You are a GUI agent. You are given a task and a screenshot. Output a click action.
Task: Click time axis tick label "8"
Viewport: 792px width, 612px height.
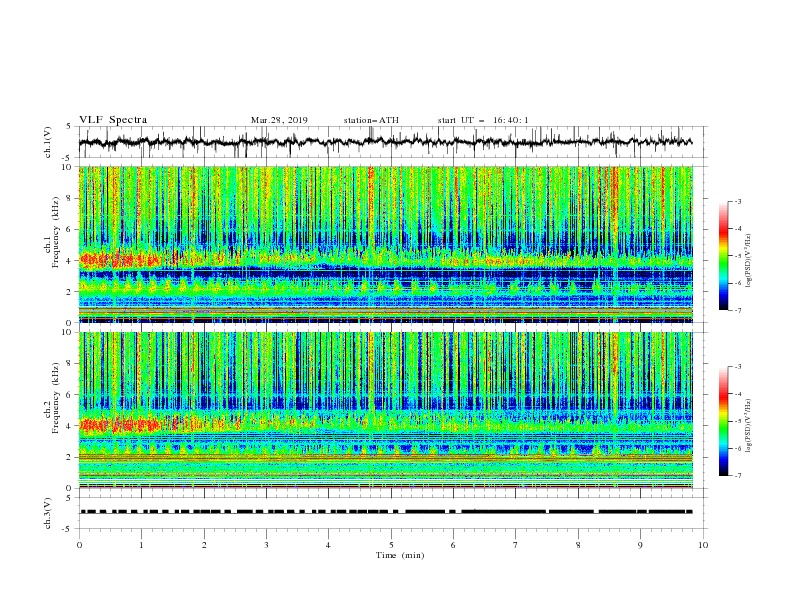578,545
